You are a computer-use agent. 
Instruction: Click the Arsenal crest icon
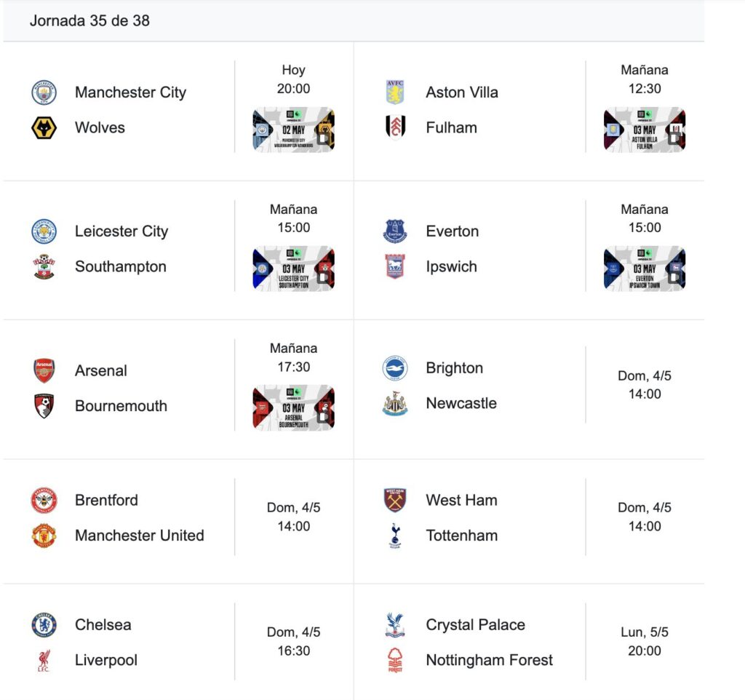tap(44, 370)
